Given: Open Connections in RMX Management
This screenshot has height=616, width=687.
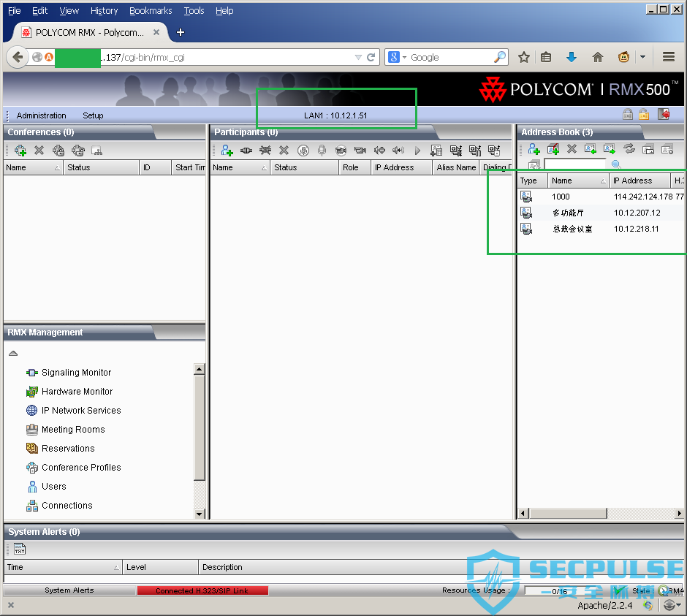Looking at the screenshot, I should 67,506.
